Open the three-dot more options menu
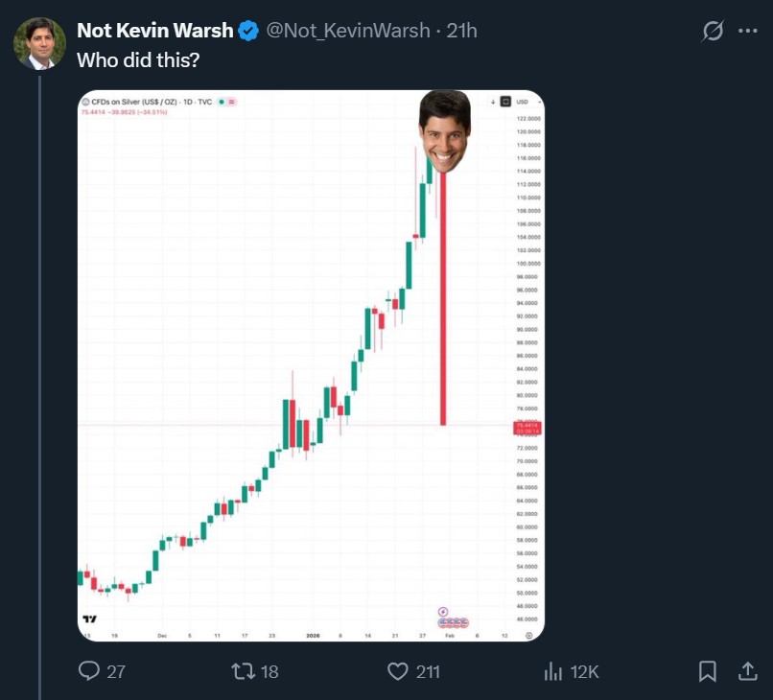 [x=748, y=31]
